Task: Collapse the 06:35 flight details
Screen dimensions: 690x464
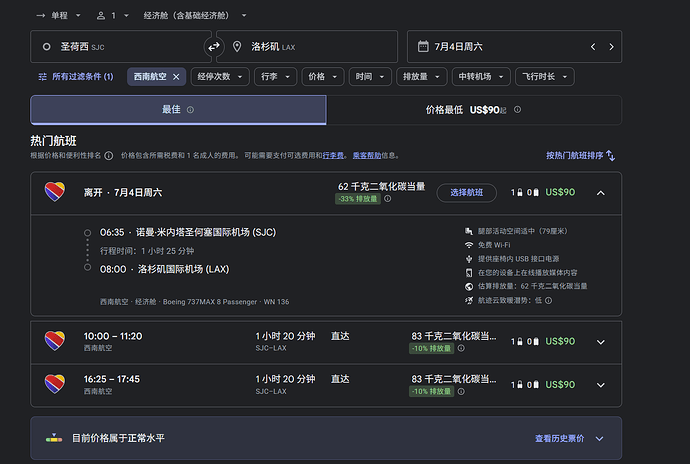Action: (601, 193)
